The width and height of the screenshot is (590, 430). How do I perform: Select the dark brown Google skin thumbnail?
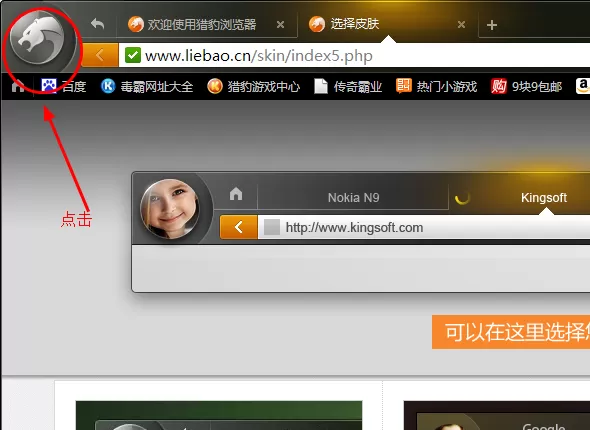coord(497,415)
